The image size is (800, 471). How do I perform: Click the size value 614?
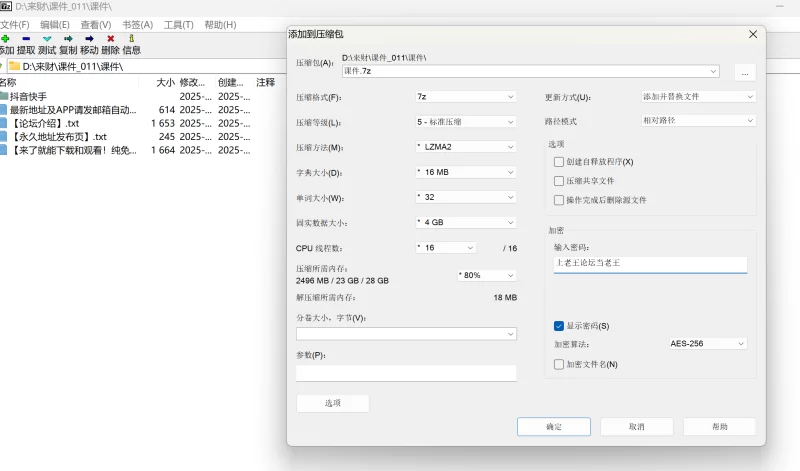pyautogui.click(x=167, y=110)
